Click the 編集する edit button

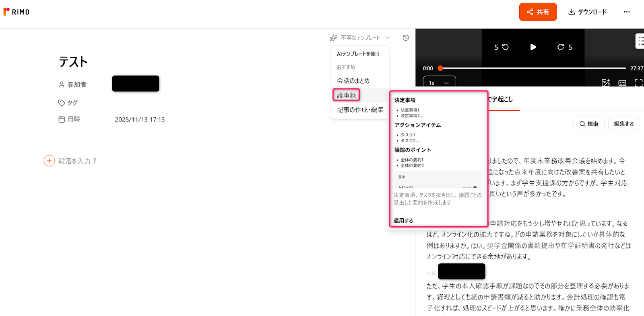tap(624, 124)
